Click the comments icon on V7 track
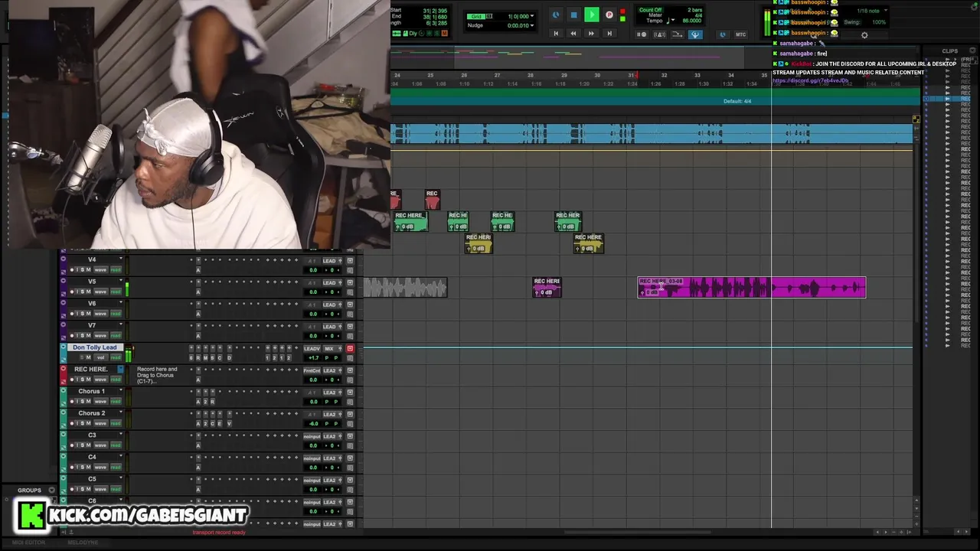980x551 pixels. pos(350,335)
